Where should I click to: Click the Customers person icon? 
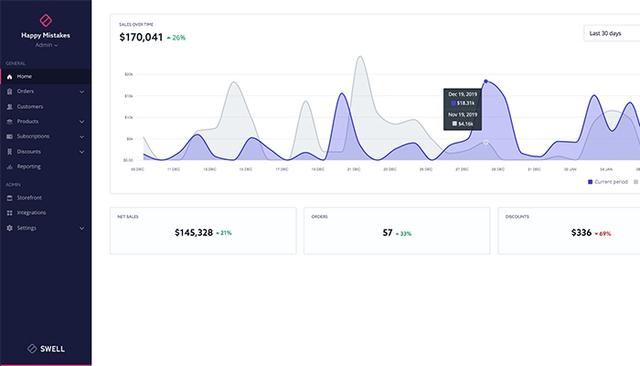tap(10, 106)
